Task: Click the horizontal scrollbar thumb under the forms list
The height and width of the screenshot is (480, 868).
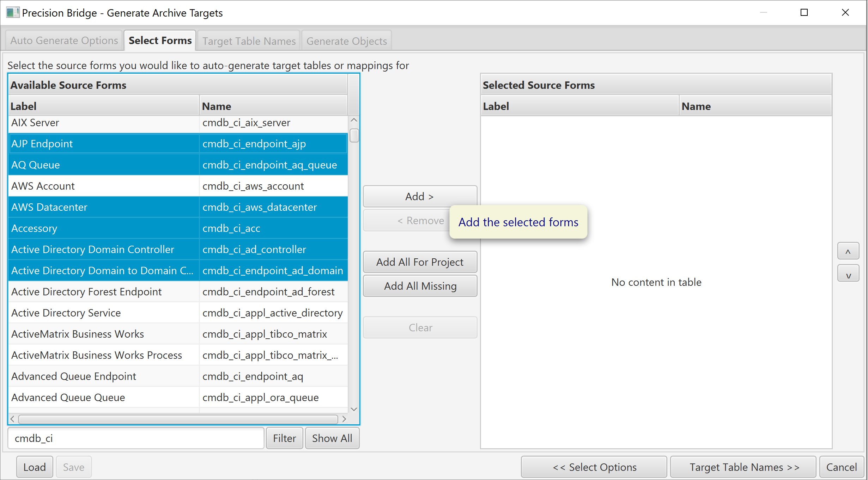Action: 178,419
